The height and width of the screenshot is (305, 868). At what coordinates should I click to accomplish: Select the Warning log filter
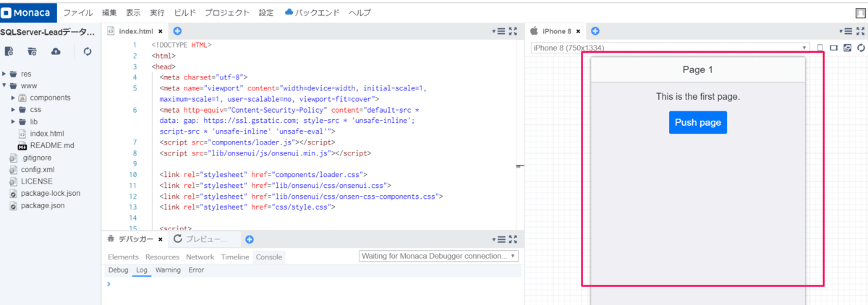pos(168,270)
